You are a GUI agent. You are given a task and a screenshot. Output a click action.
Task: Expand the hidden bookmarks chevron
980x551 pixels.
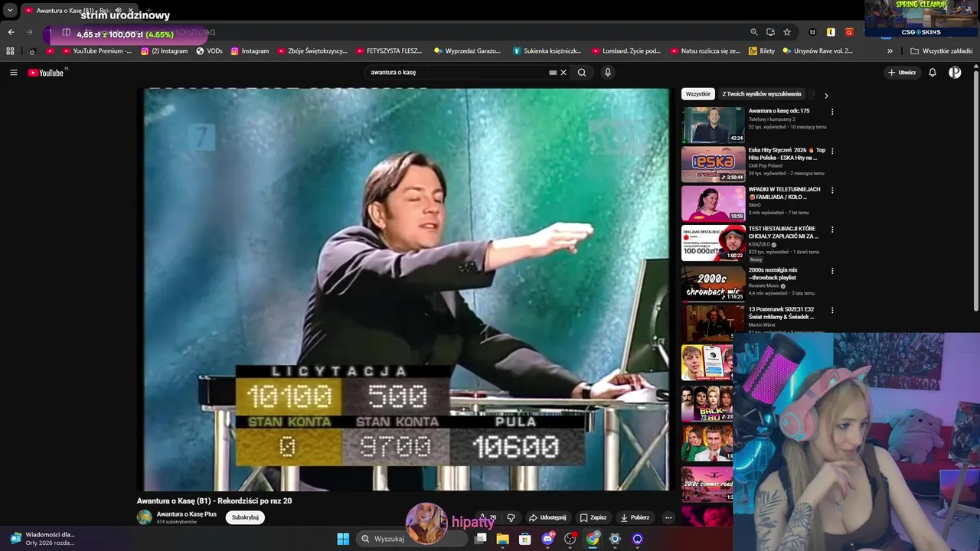point(890,51)
